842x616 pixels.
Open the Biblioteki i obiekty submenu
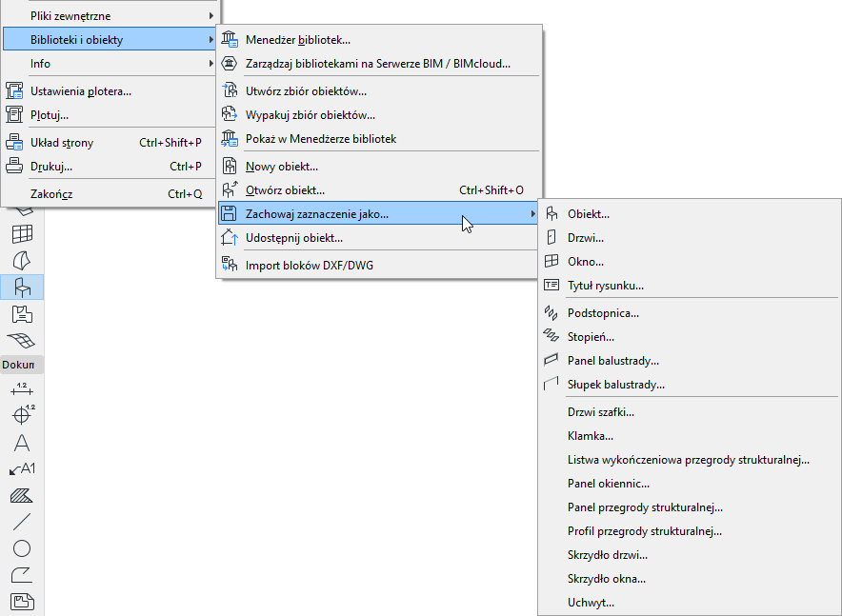(x=109, y=40)
